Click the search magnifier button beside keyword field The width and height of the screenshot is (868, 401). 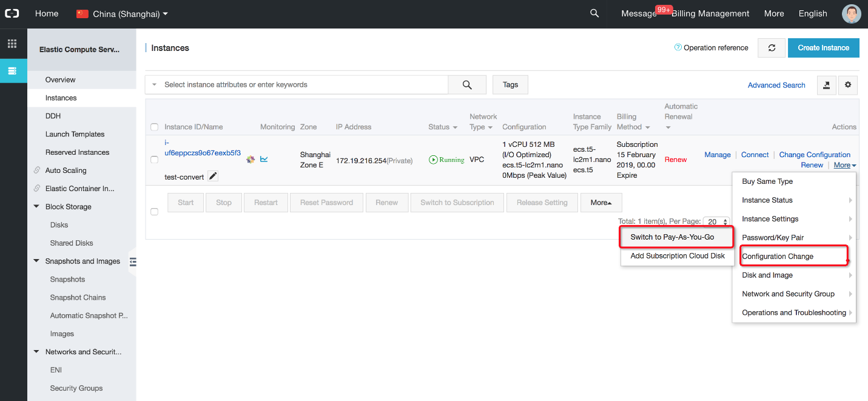click(x=467, y=85)
